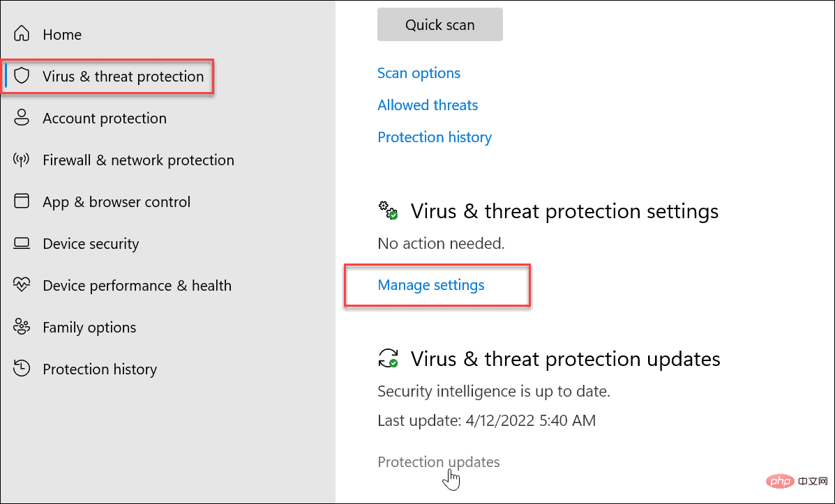Navigate to Account protection in sidebar
Viewport: 835px width, 504px height.
coord(105,118)
